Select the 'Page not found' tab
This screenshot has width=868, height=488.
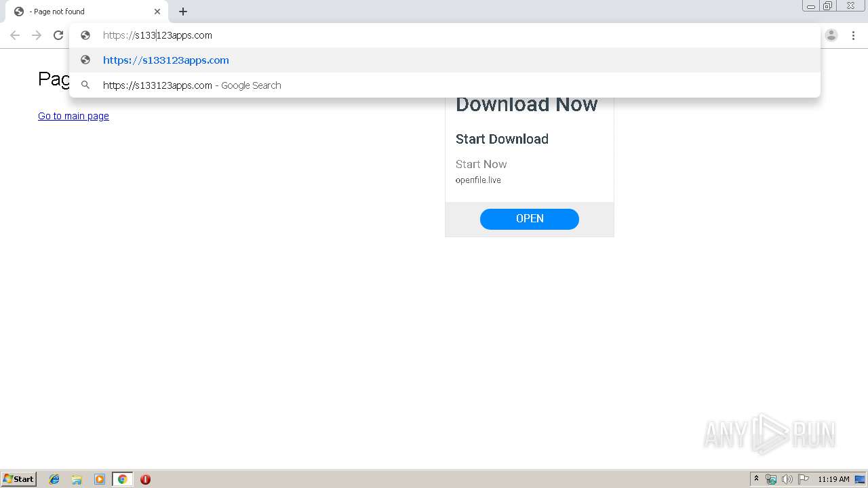pos(87,12)
